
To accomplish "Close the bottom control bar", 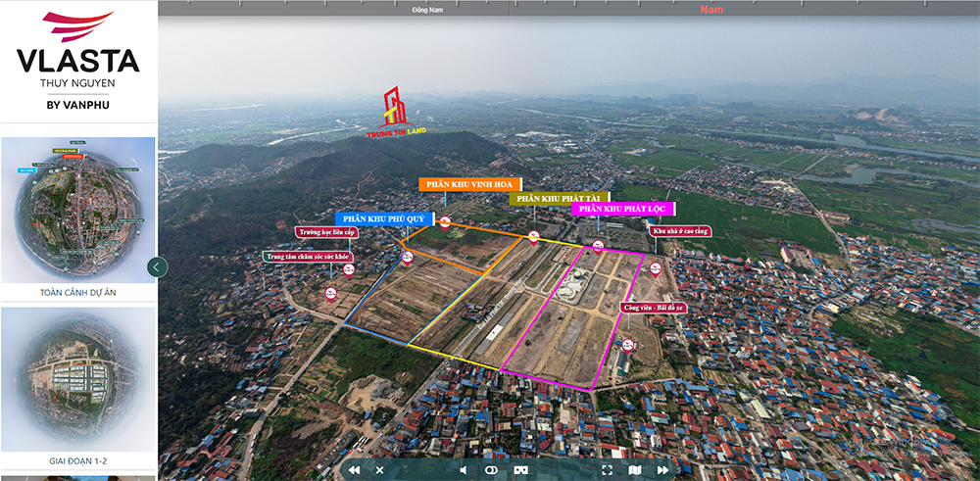I will coord(380,470).
